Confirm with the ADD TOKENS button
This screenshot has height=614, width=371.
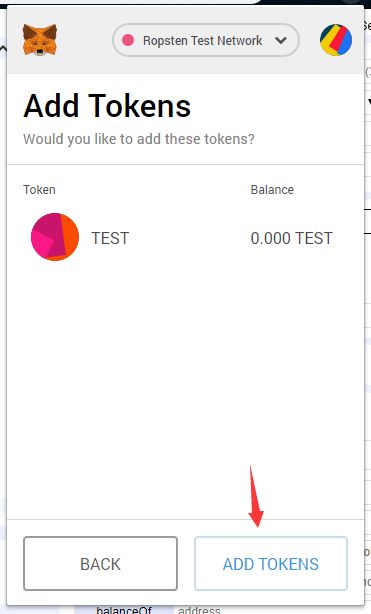(x=271, y=563)
